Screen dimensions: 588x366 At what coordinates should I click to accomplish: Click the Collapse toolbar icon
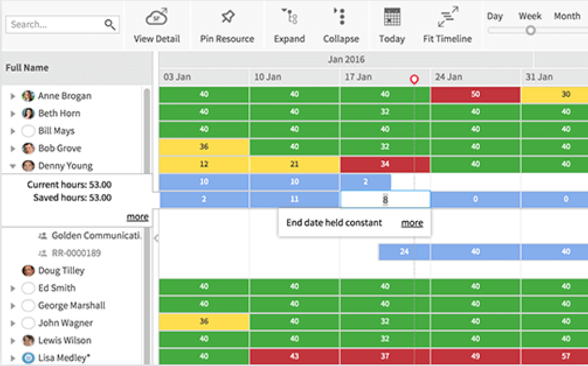tap(341, 16)
